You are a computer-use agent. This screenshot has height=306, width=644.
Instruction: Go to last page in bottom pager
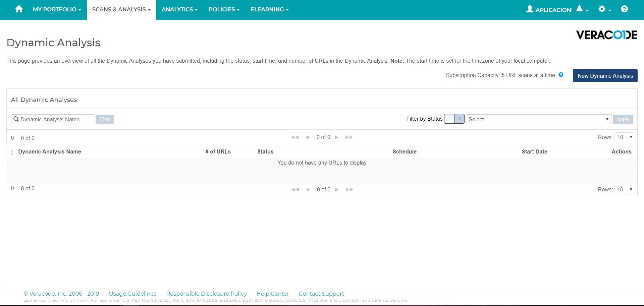point(349,189)
